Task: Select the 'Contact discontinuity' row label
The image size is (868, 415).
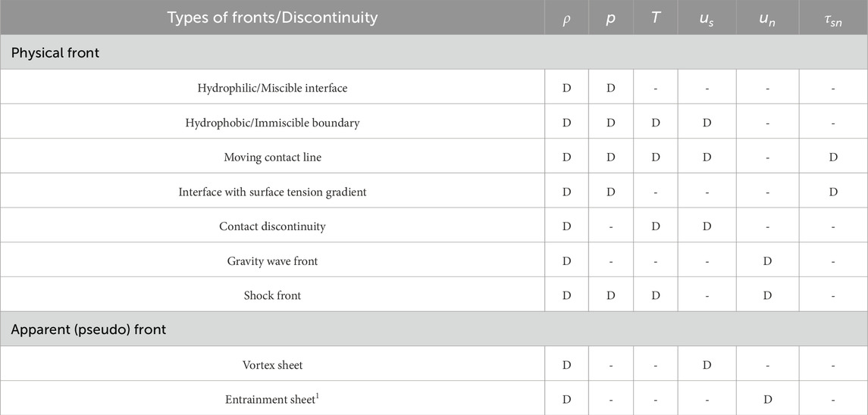Action: pyautogui.click(x=272, y=226)
